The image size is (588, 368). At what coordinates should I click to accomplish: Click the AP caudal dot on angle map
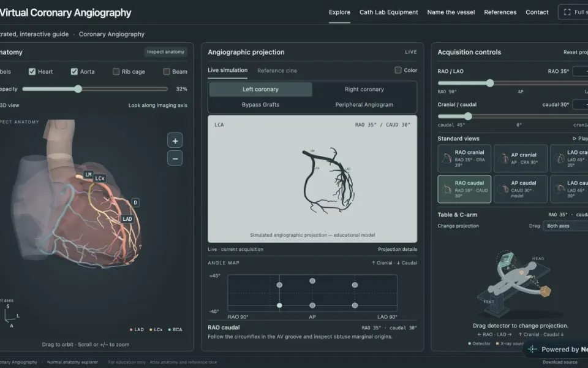312,305
